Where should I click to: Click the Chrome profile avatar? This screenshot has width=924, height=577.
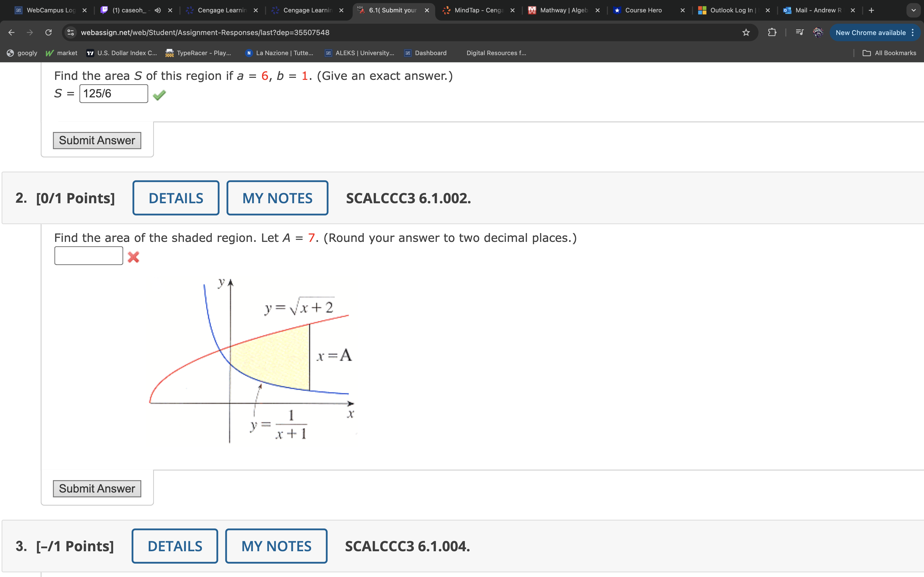tap(818, 32)
